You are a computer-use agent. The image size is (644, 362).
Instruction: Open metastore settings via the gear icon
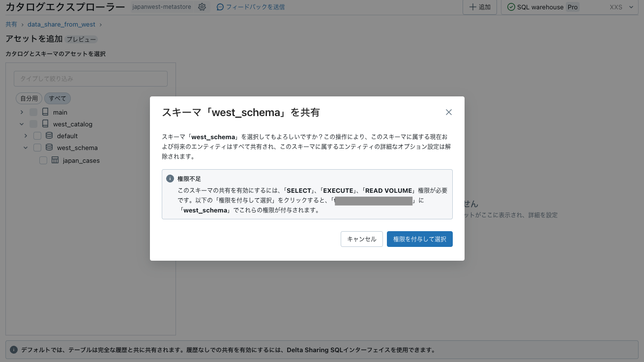[x=202, y=7]
